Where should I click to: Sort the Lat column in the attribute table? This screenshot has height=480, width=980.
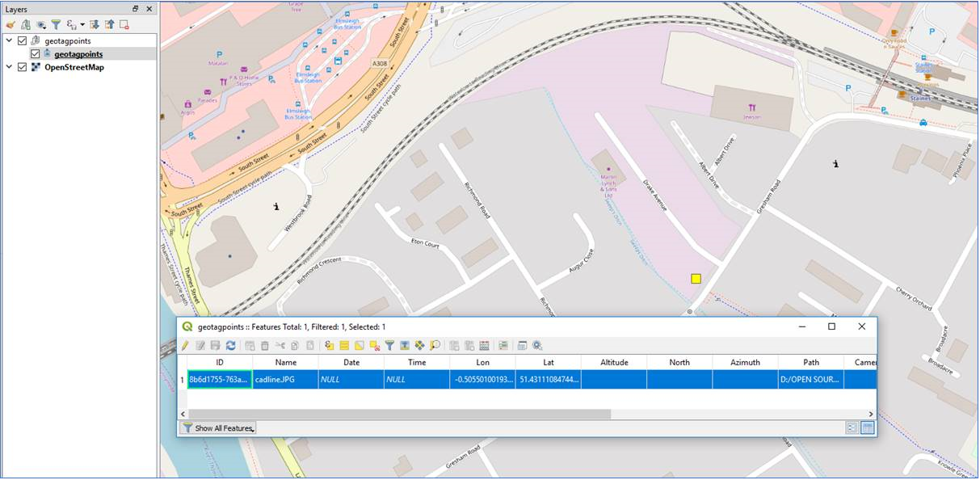point(549,362)
